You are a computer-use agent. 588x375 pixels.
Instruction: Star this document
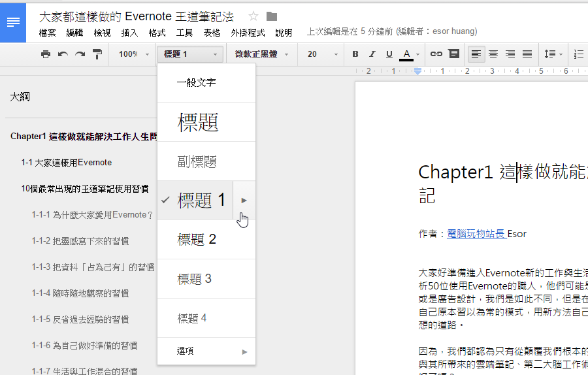point(253,16)
